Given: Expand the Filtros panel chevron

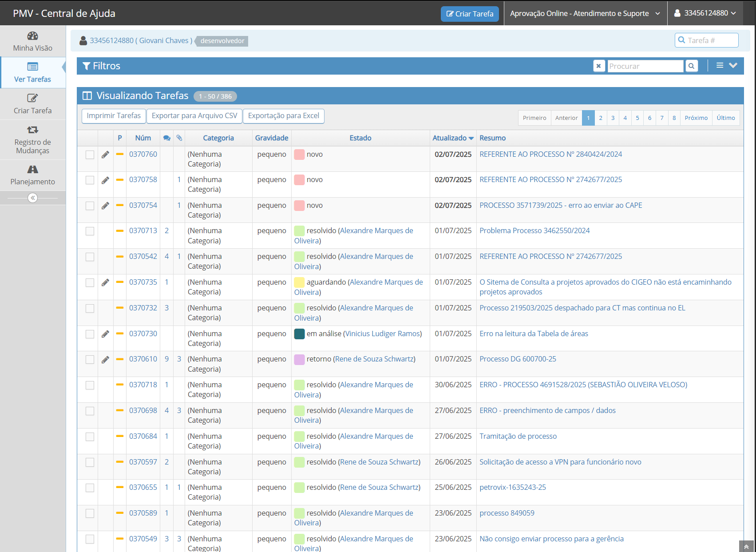Looking at the screenshot, I should click(733, 65).
